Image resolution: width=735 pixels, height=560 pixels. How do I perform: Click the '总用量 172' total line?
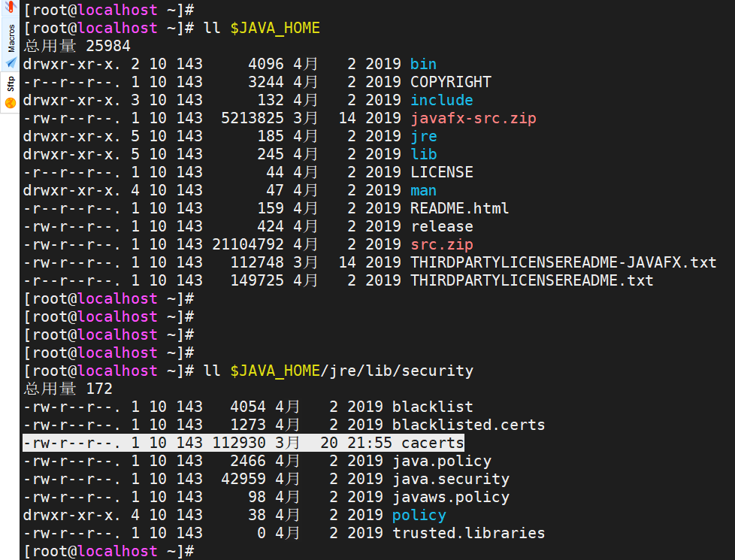tap(68, 389)
